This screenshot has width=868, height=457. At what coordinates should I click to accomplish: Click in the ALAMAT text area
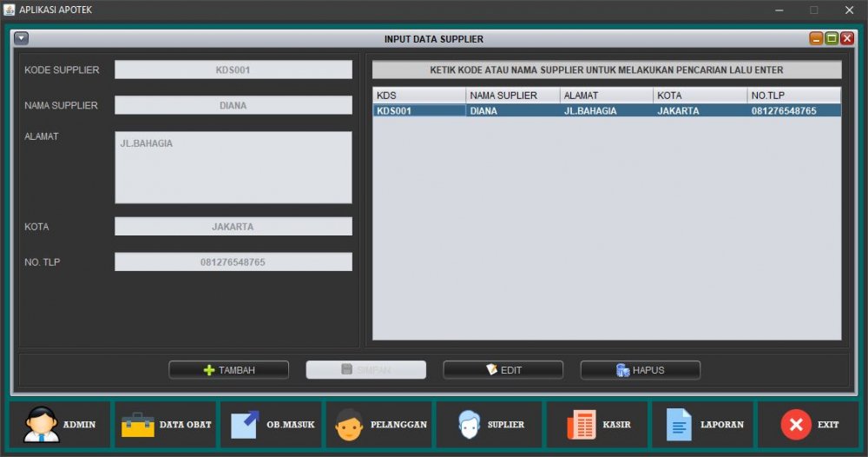coord(233,167)
